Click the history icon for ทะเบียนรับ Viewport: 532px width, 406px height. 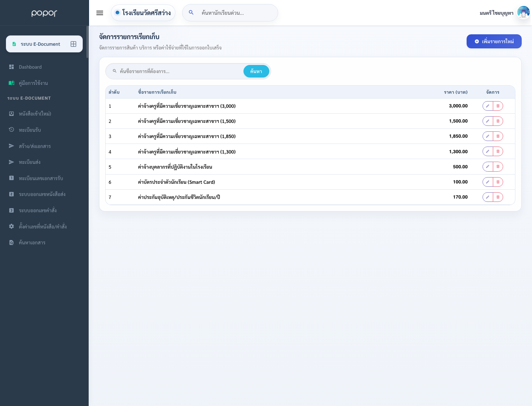click(11, 130)
